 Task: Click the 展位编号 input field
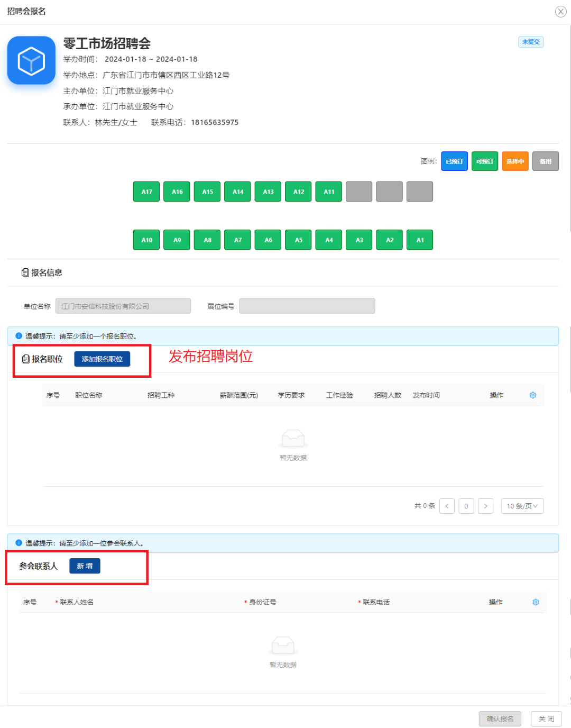coord(307,306)
